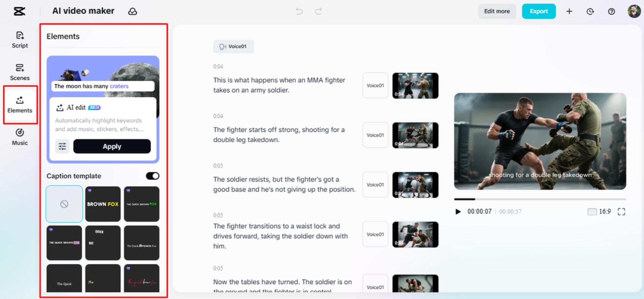Click the Export button
This screenshot has height=299, width=644.
pos(539,11)
